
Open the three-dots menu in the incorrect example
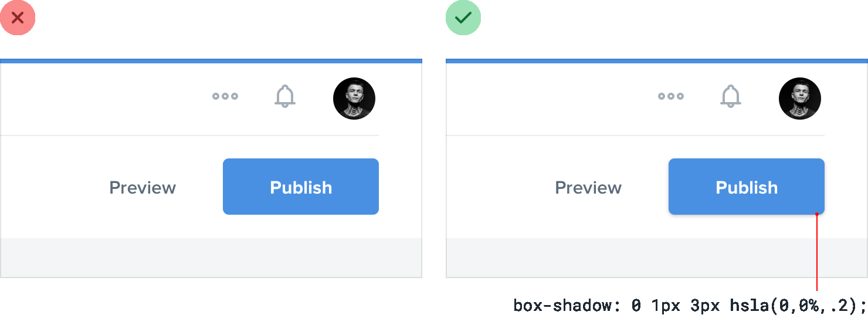click(225, 96)
